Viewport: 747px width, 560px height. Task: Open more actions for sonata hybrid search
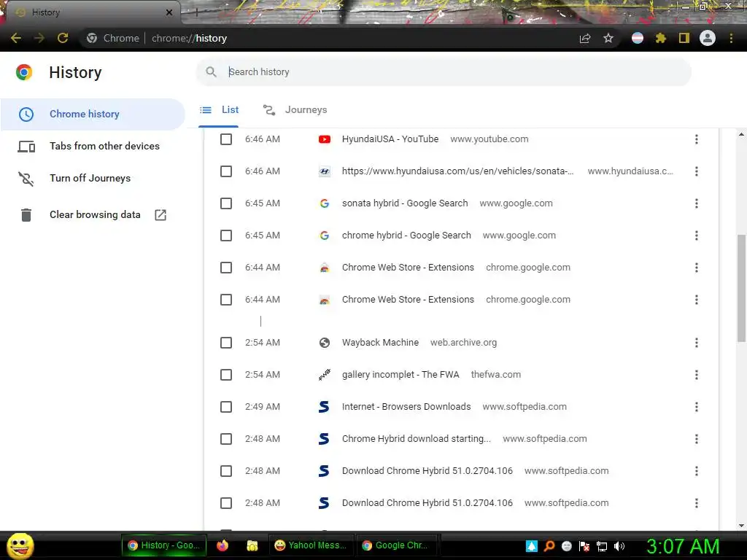(x=697, y=203)
